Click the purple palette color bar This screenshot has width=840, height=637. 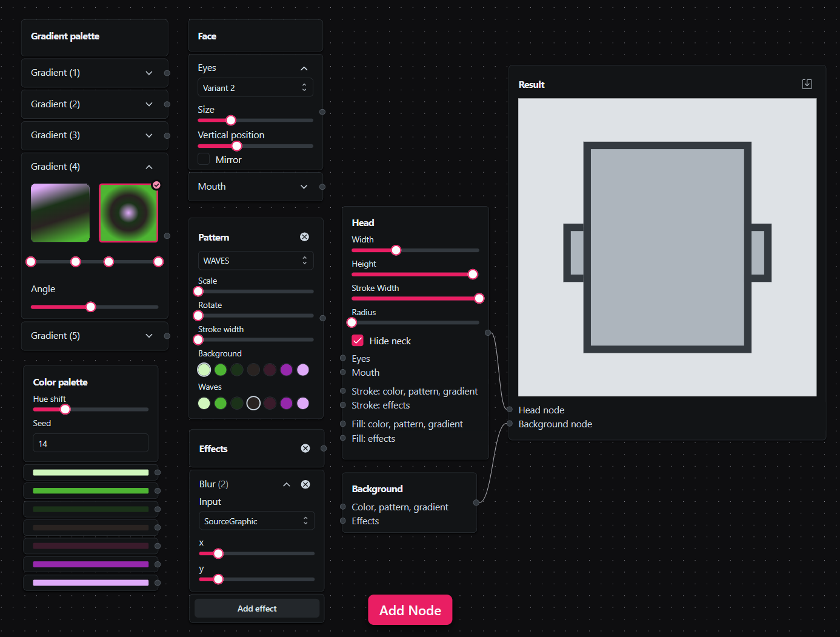pos(90,564)
